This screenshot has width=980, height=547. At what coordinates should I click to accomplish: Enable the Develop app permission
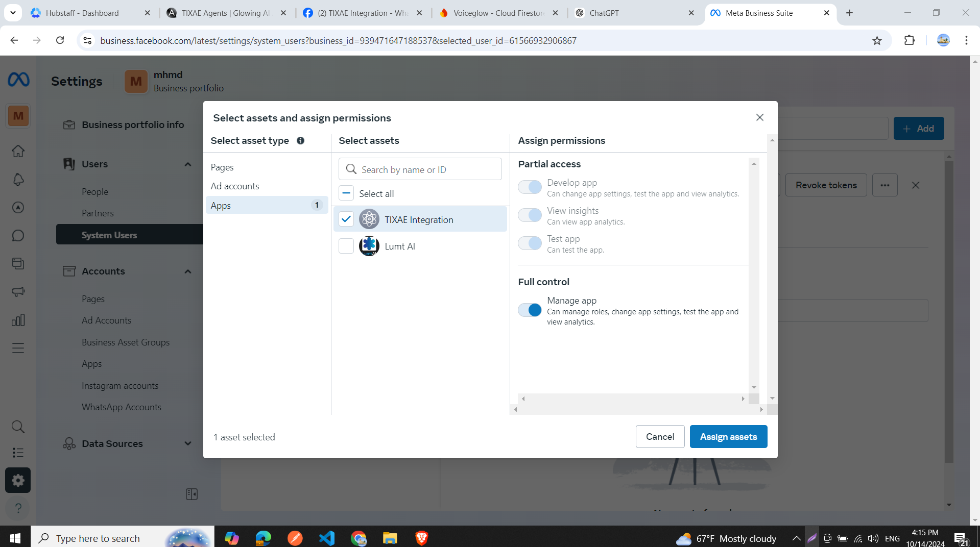point(529,187)
